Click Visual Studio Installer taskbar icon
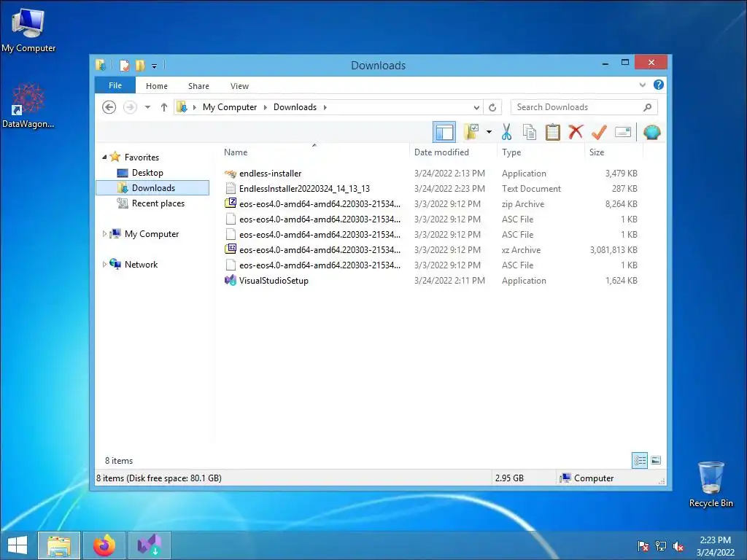Image resolution: width=747 pixels, height=560 pixels. tap(150, 545)
